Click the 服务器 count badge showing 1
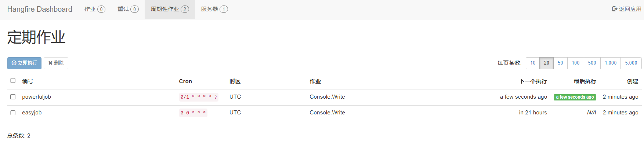Viewport: 644px width, 143px height. click(224, 9)
